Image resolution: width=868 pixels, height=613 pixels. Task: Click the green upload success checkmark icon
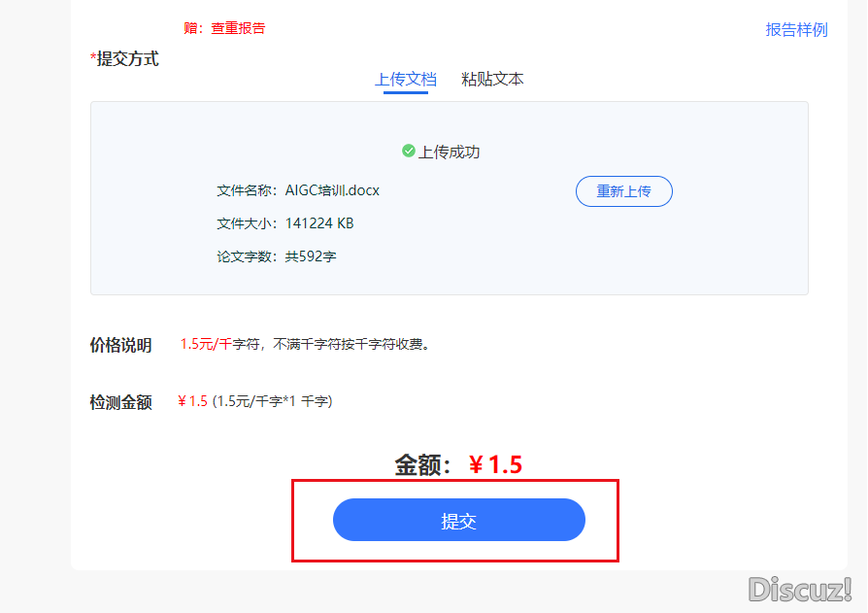[x=409, y=152]
